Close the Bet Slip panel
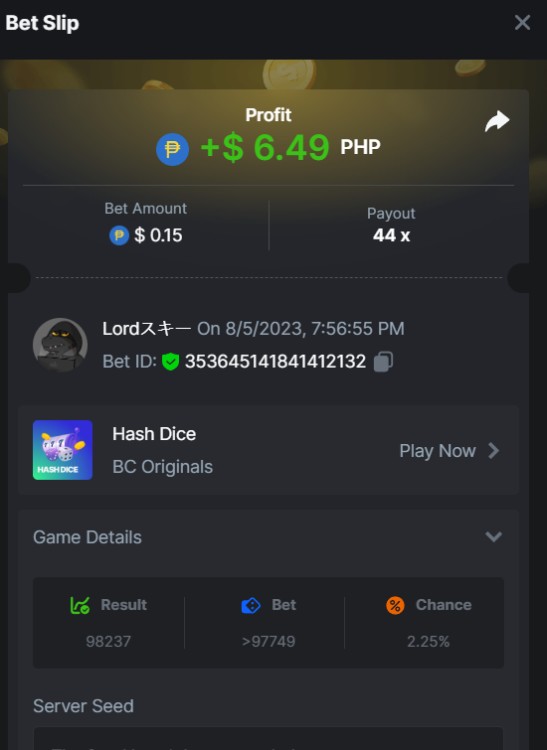This screenshot has width=547, height=750. 522,22
